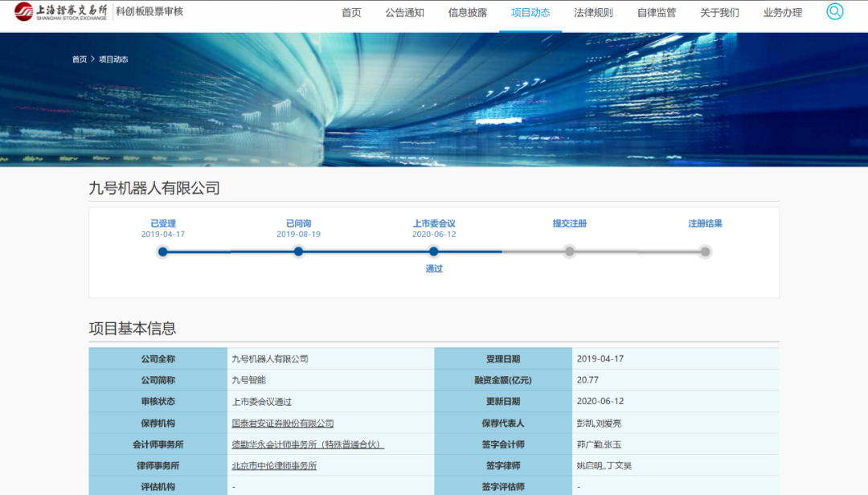Screen dimensions: 868x495
Task: Click the search magnifier icon
Action: [834, 12]
